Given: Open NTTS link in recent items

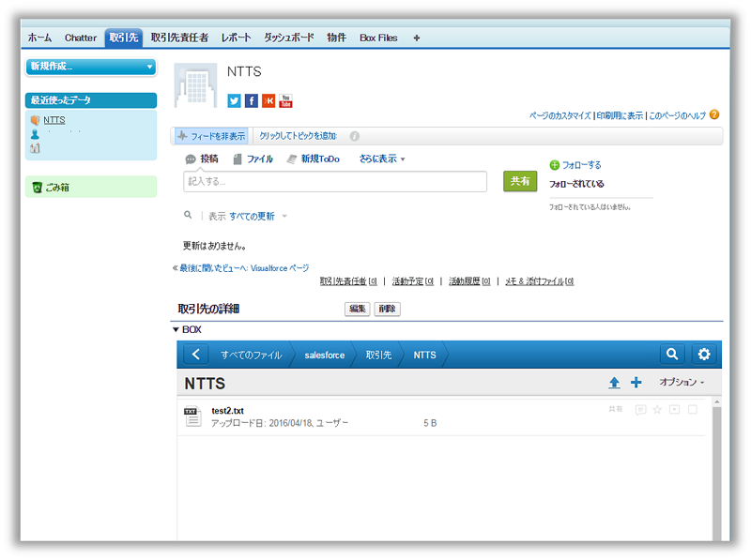Looking at the screenshot, I should click(x=54, y=120).
